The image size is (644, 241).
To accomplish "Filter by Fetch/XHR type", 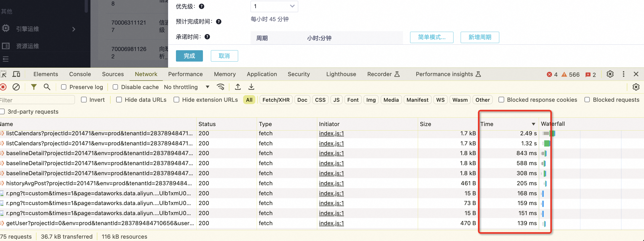I will 276,100.
